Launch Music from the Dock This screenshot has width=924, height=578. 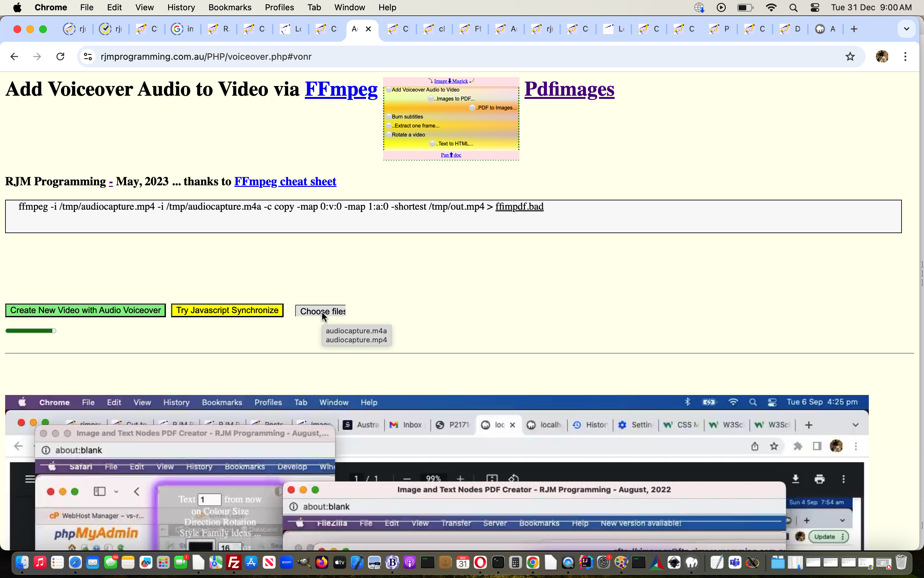pyautogui.click(x=40, y=562)
